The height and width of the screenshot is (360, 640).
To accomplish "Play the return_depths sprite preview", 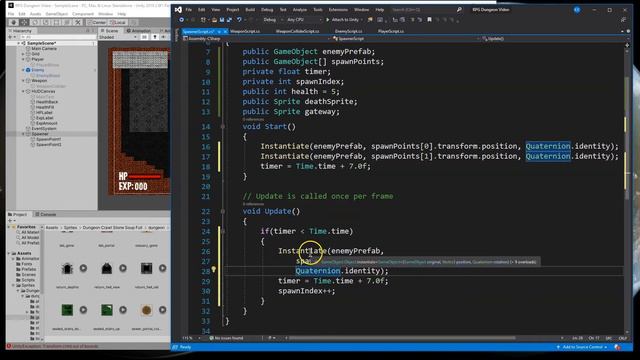I will (x=83, y=268).
